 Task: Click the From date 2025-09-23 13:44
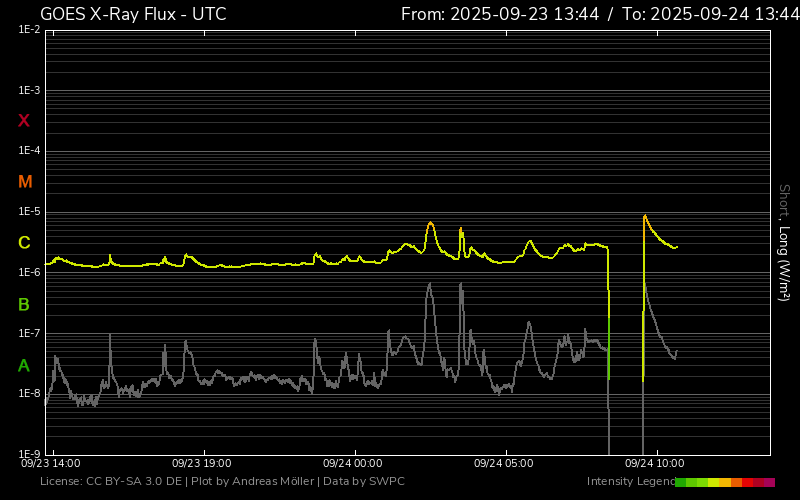point(500,14)
